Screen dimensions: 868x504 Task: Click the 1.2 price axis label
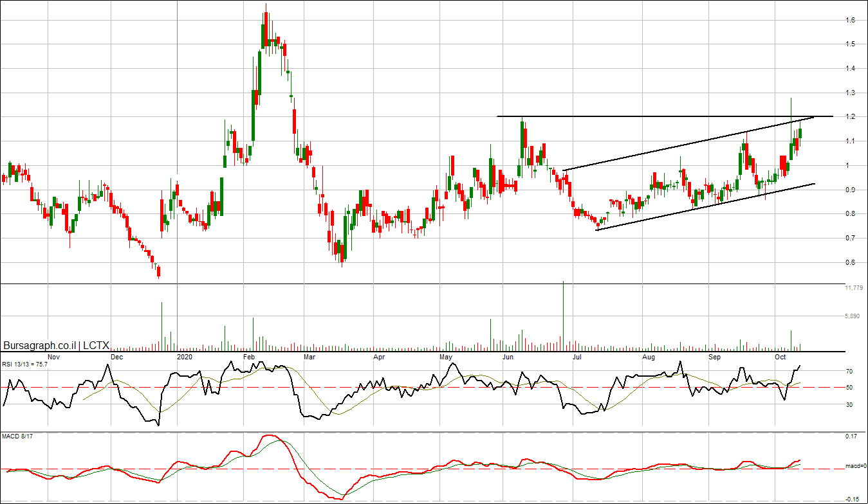point(851,117)
